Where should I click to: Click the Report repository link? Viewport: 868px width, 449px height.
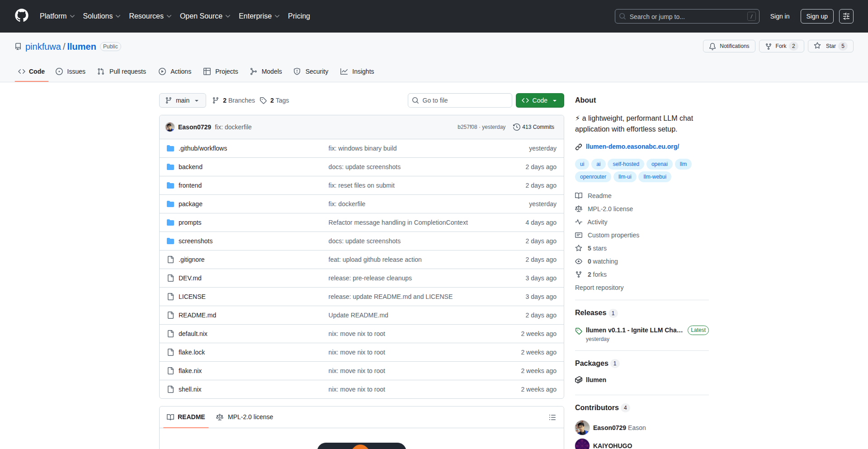[x=599, y=288]
